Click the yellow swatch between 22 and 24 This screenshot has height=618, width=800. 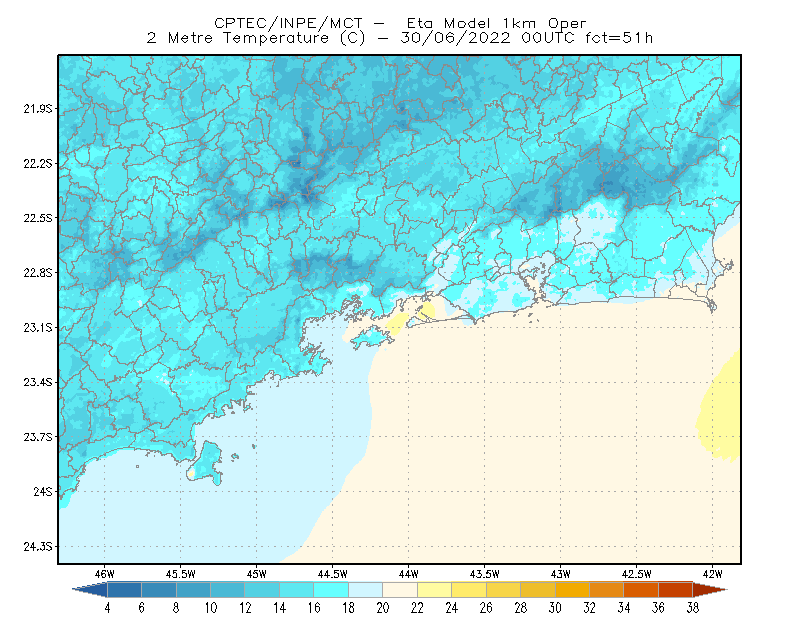[435, 590]
